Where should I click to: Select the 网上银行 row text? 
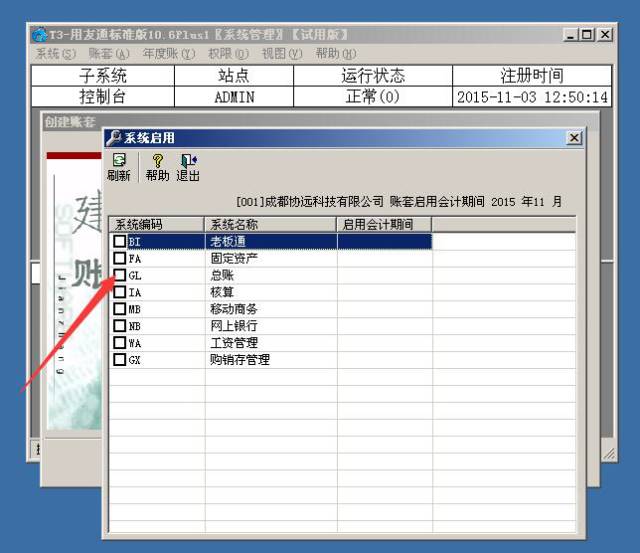(234, 326)
